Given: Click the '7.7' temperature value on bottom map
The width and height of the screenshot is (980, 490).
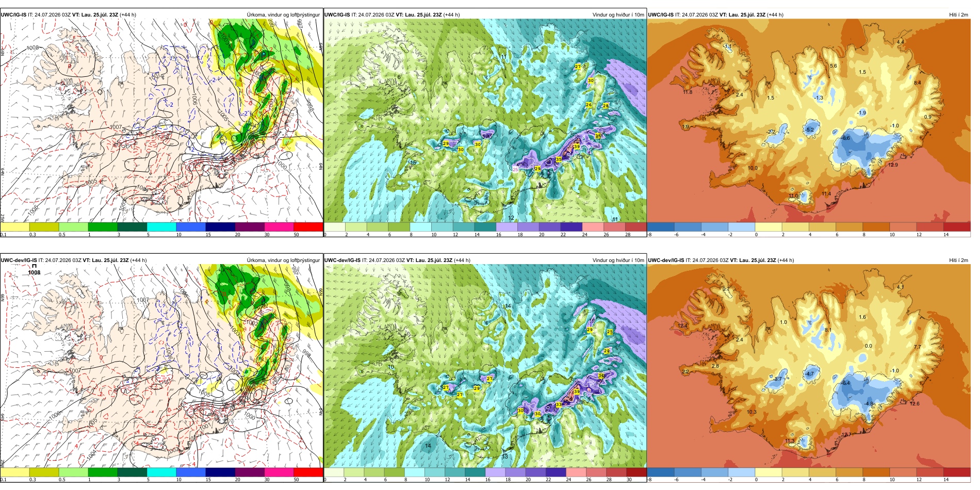Looking at the screenshot, I should pyautogui.click(x=917, y=347).
